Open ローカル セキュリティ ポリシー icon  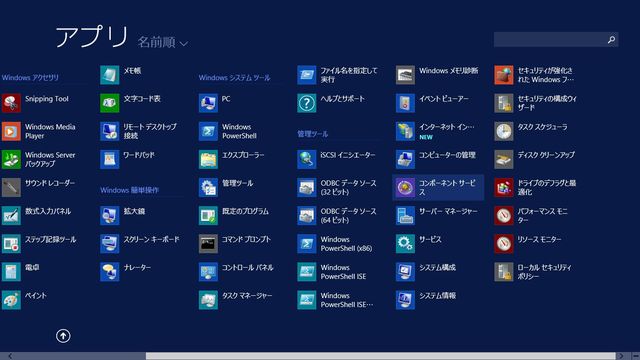click(x=504, y=272)
